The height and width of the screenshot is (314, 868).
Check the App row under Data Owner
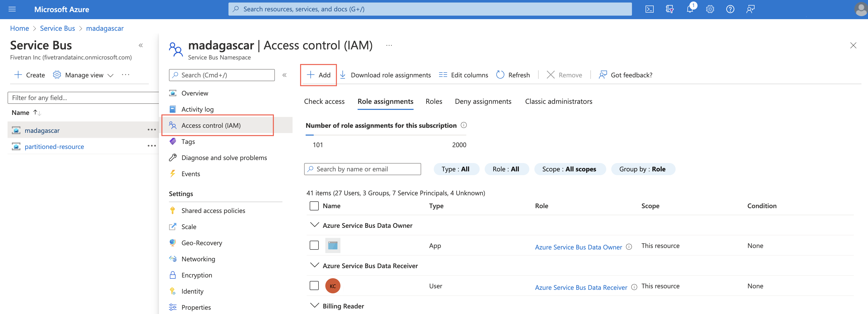pyautogui.click(x=314, y=245)
